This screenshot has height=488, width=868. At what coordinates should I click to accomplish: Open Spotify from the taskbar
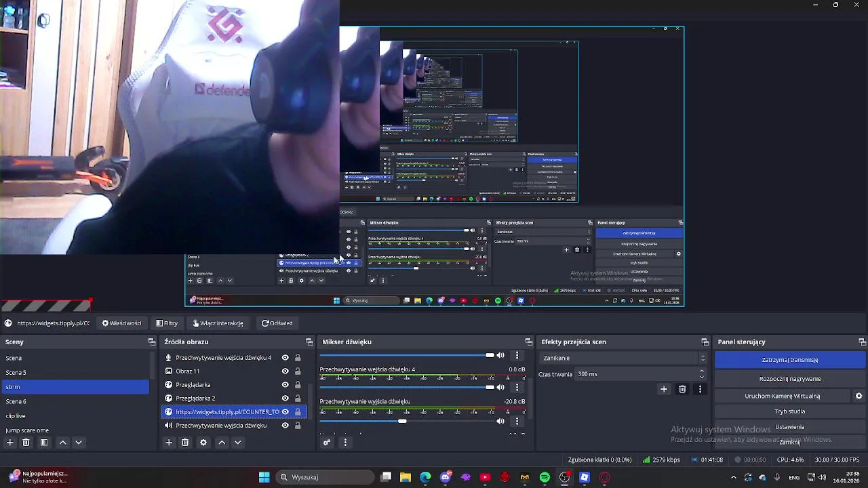545,477
